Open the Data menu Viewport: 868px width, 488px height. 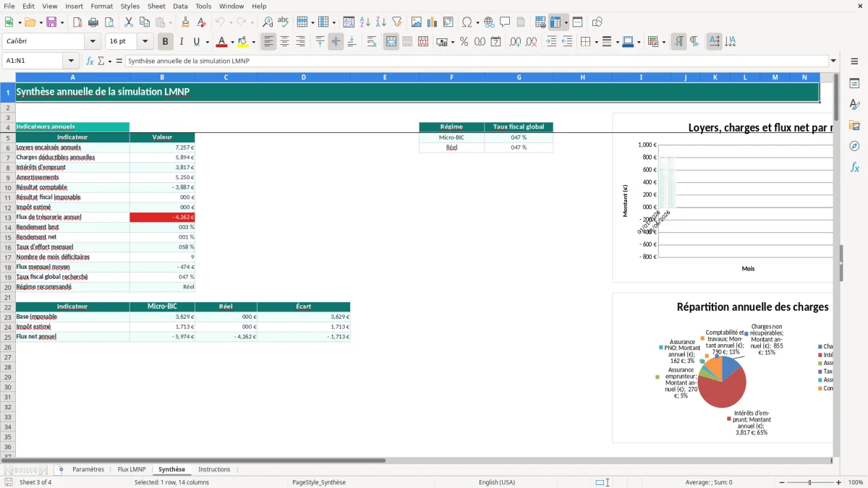tap(180, 6)
